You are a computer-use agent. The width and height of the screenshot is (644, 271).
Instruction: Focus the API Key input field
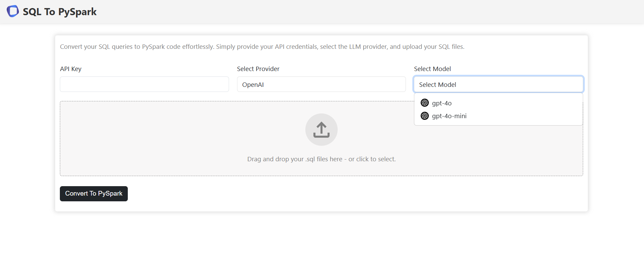[x=144, y=84]
